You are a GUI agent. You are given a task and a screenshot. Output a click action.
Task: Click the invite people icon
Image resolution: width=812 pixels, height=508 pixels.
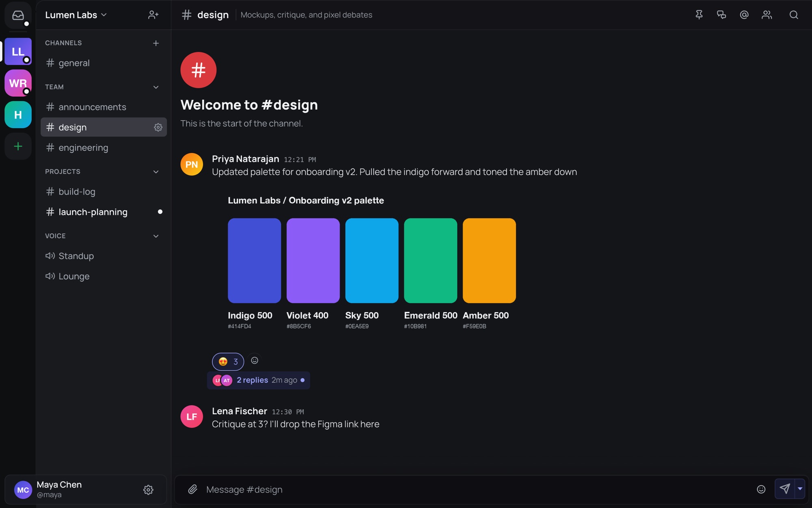[x=153, y=15]
